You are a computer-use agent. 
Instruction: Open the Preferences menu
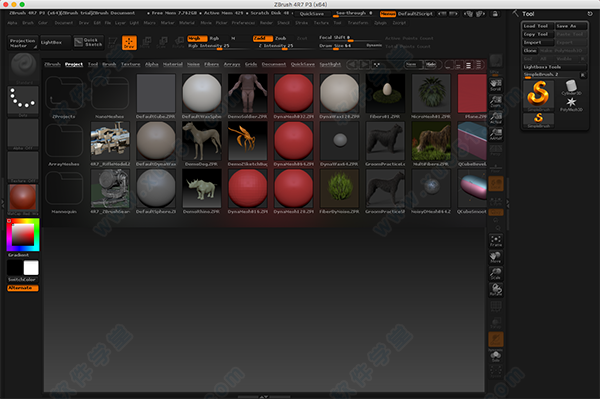(x=243, y=23)
